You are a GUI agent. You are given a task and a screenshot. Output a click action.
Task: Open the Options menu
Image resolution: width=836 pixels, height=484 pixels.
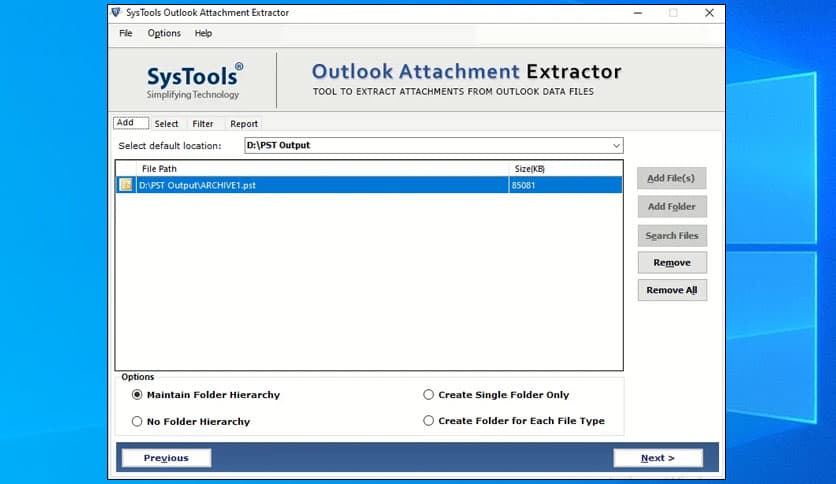(x=164, y=33)
